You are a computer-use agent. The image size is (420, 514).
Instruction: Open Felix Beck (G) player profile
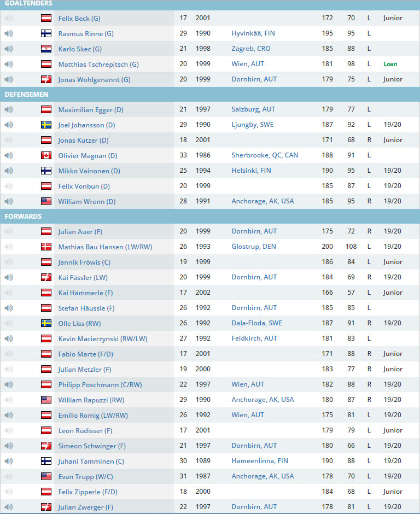pos(79,19)
